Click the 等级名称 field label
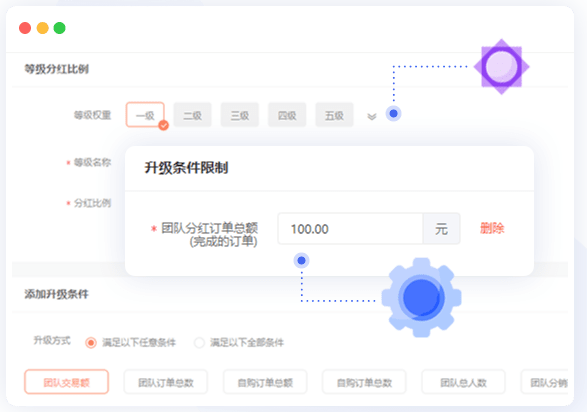 pyautogui.click(x=92, y=162)
